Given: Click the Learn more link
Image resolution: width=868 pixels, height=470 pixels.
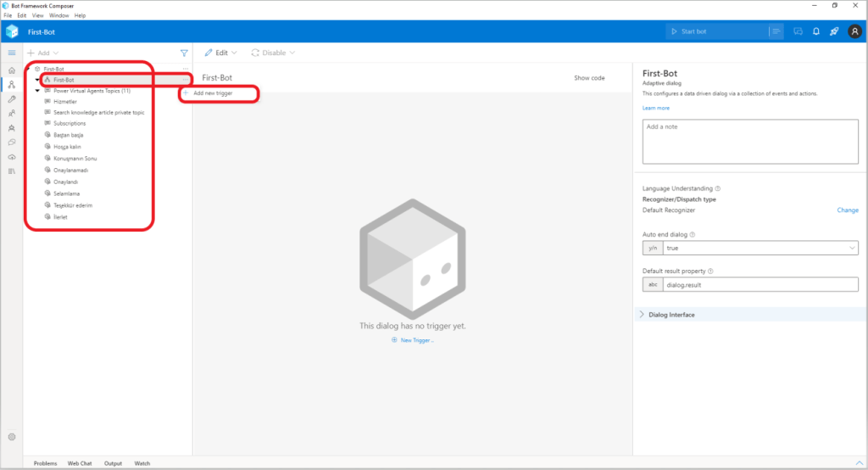Looking at the screenshot, I should 655,108.
